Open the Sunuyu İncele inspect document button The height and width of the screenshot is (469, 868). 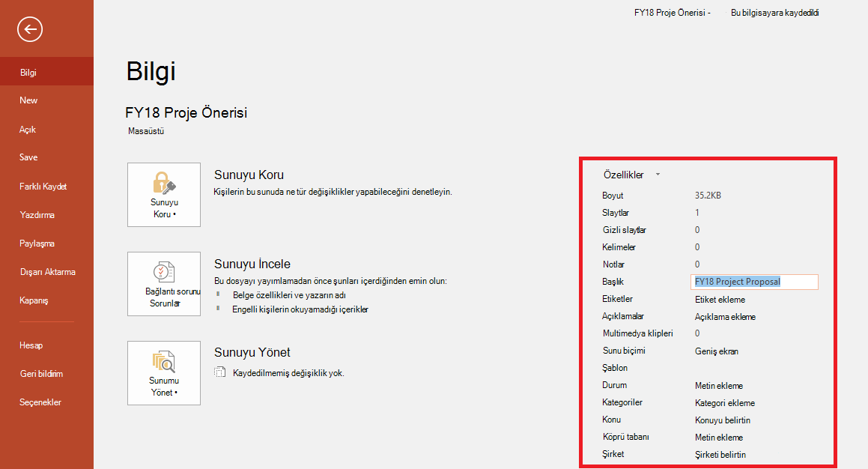click(164, 284)
